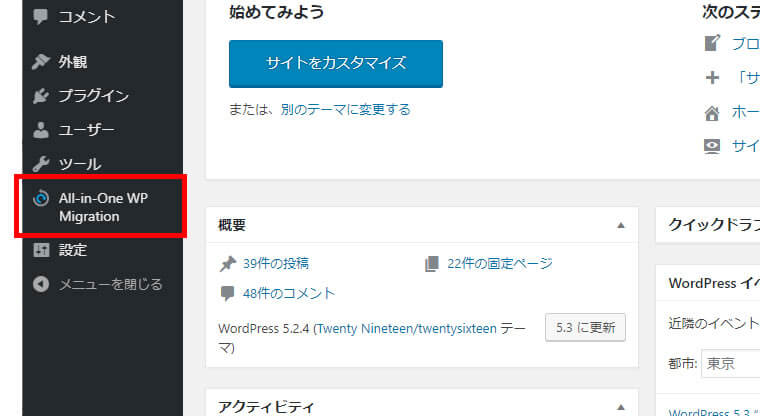Click the collapse-menu arrow icon
This screenshot has width=760, height=416.
tap(41, 284)
